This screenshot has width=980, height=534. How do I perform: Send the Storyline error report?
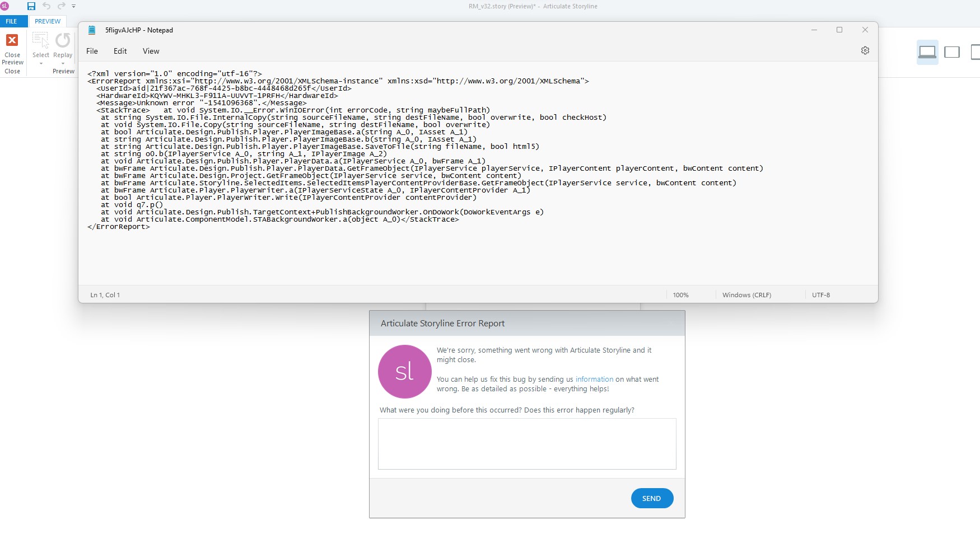tap(652, 498)
